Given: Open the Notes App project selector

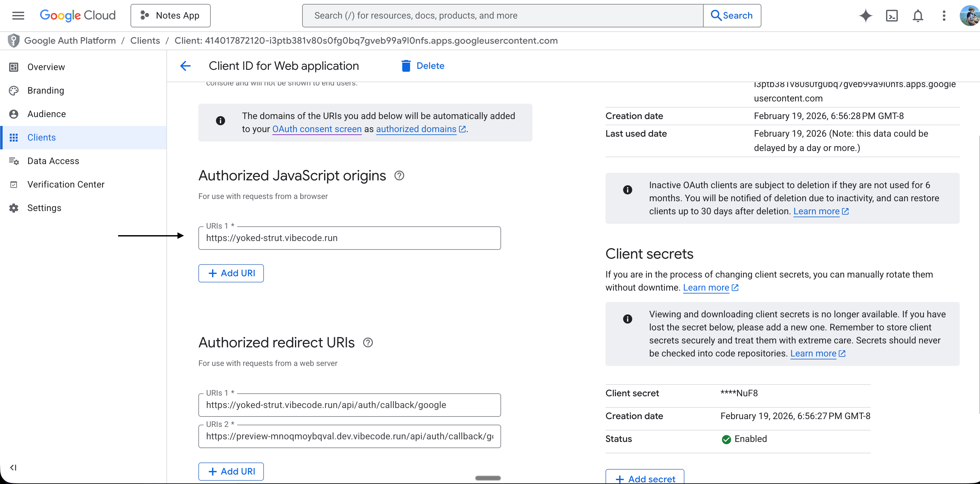Looking at the screenshot, I should (x=170, y=16).
